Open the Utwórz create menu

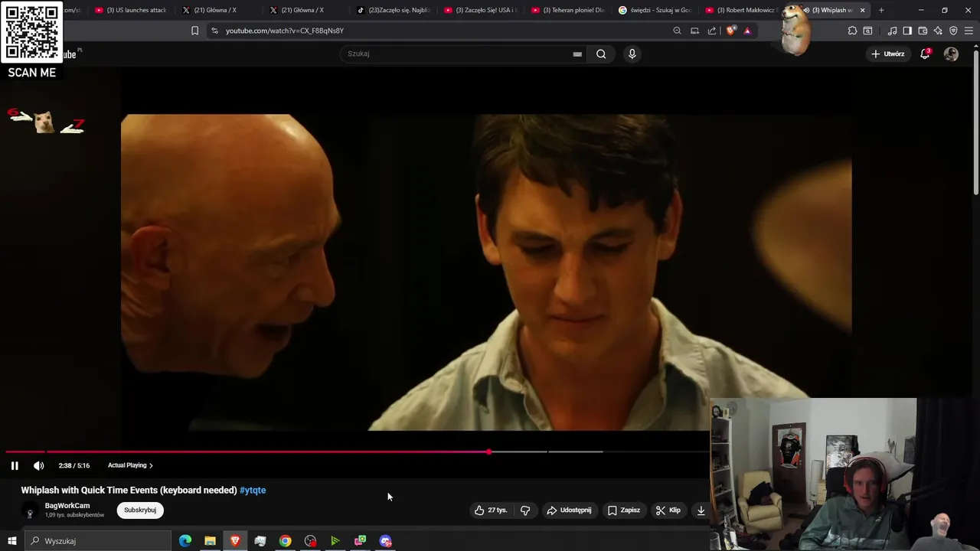pyautogui.click(x=888, y=54)
